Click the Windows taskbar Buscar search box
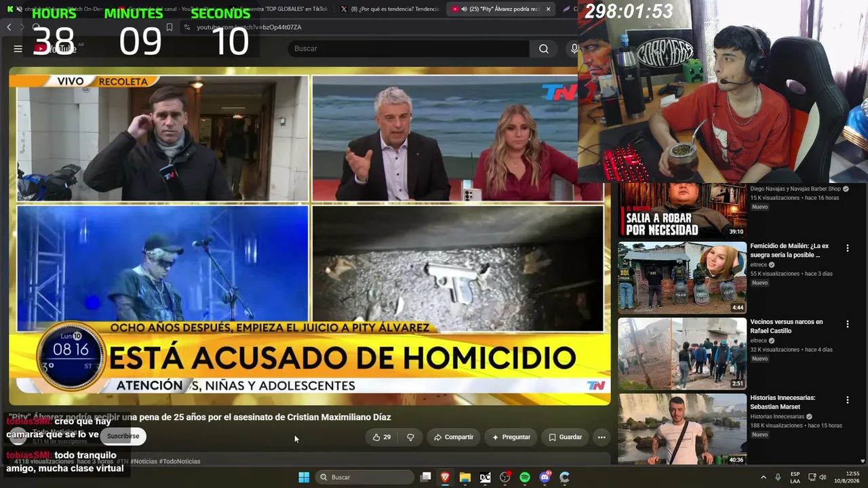868x488 pixels. (x=366, y=477)
